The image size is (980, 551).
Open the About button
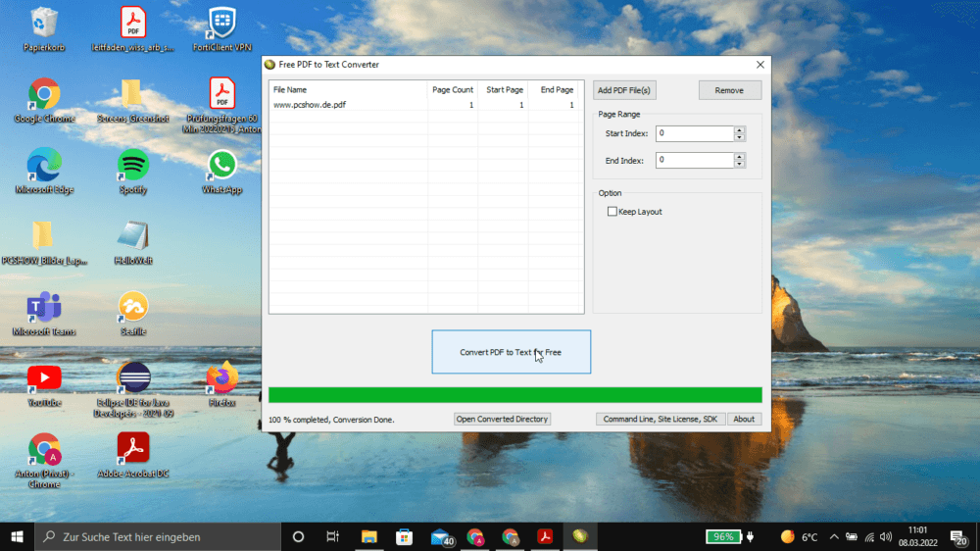click(744, 419)
